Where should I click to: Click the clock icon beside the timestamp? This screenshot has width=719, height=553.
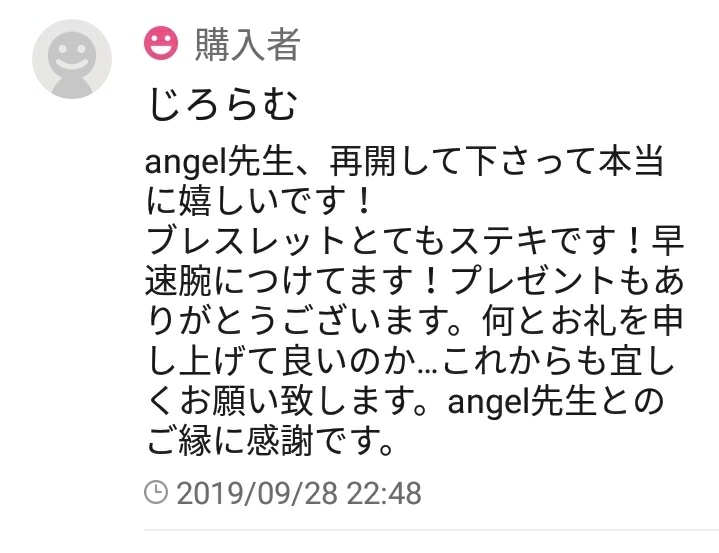pyautogui.click(x=156, y=492)
